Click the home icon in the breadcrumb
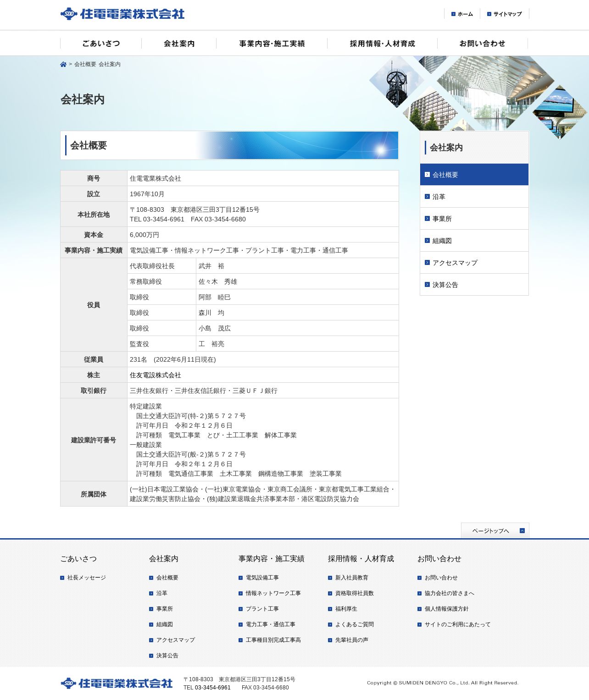Screen dimensions: 589x700 tap(63, 64)
